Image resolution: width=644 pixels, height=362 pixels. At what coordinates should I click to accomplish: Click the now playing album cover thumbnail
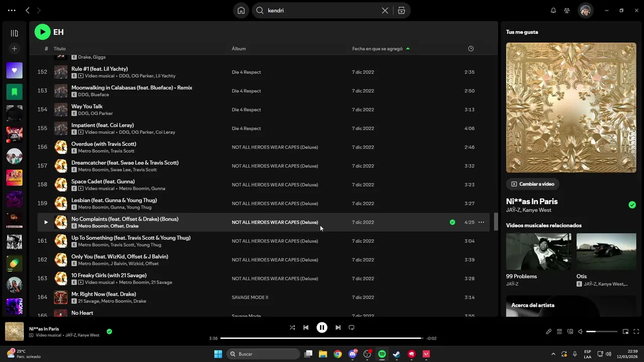pos(14,331)
